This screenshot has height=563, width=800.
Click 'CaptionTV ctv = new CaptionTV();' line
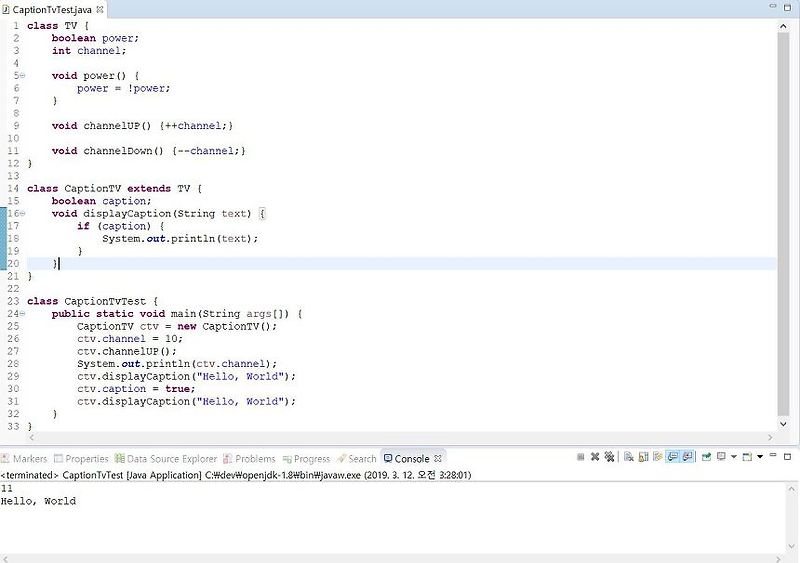[177, 326]
